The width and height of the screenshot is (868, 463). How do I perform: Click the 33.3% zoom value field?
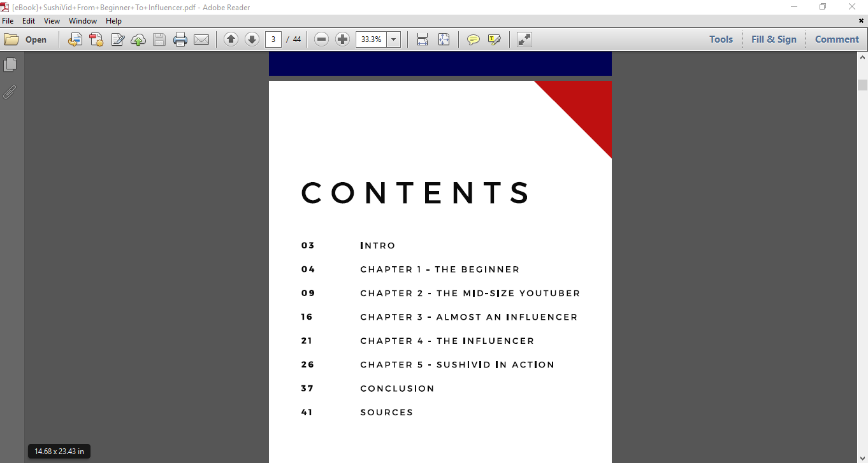(x=371, y=39)
